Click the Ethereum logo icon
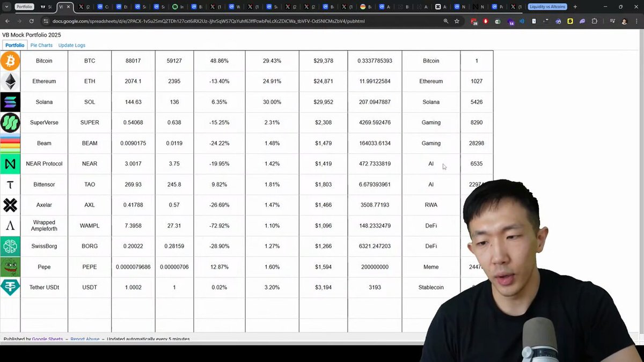Viewport: 644px width, 362px height. [x=10, y=82]
